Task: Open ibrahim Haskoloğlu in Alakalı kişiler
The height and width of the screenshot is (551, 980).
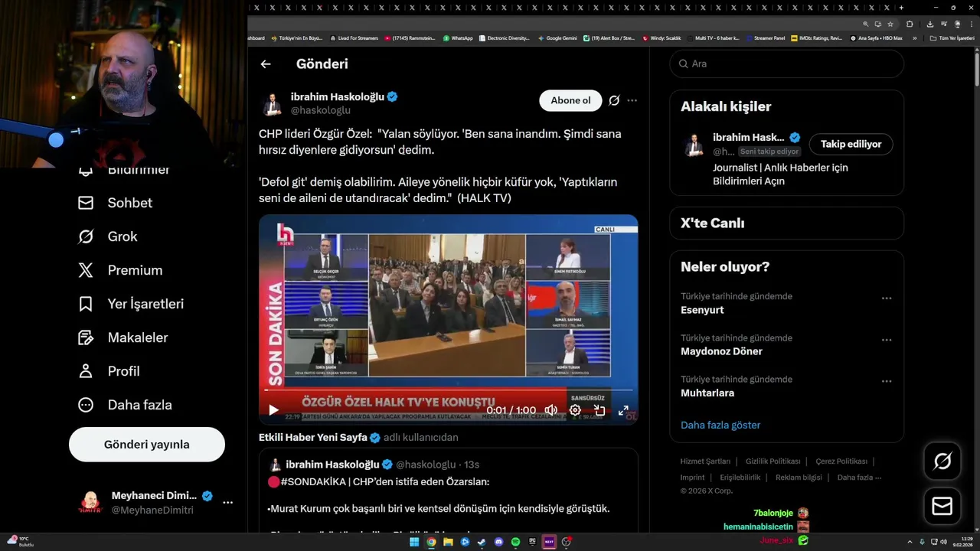Action: coord(748,137)
